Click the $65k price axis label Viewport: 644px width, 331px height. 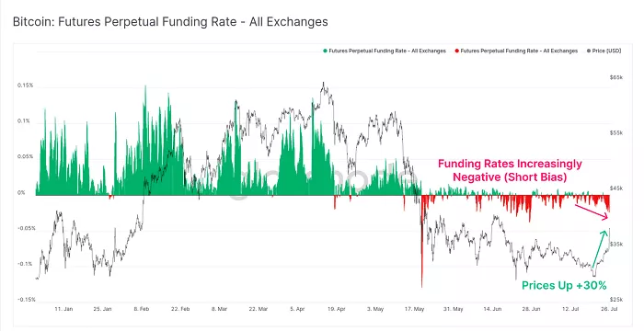pyautogui.click(x=616, y=77)
